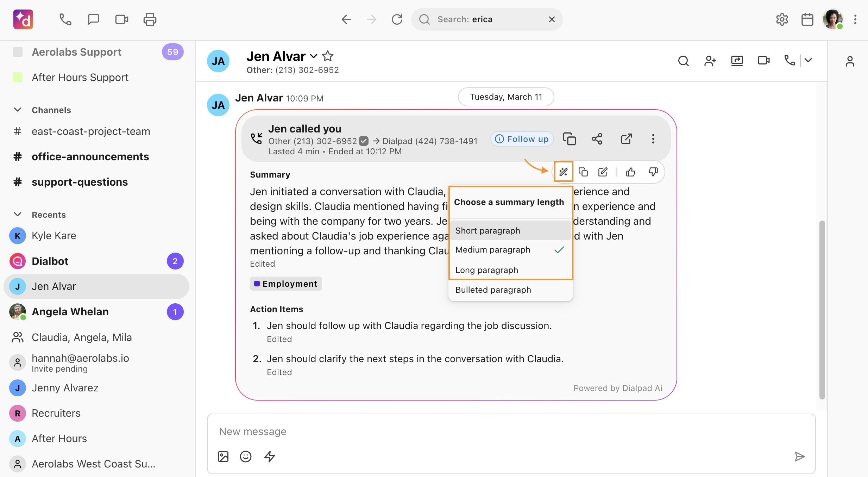Open support-questions channel
Image resolution: width=868 pixels, height=477 pixels.
(x=96, y=182)
